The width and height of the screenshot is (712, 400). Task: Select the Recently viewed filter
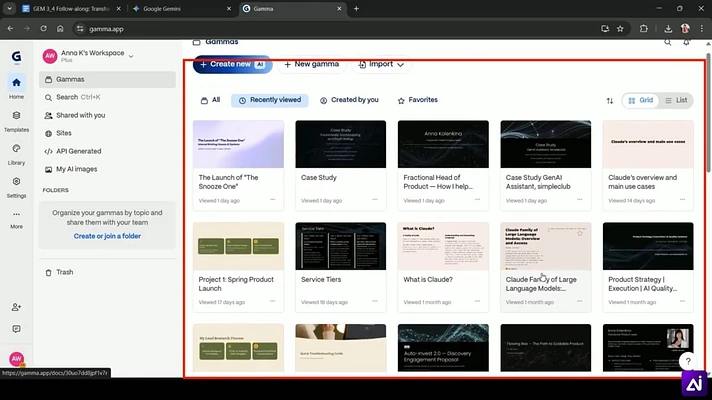click(270, 100)
